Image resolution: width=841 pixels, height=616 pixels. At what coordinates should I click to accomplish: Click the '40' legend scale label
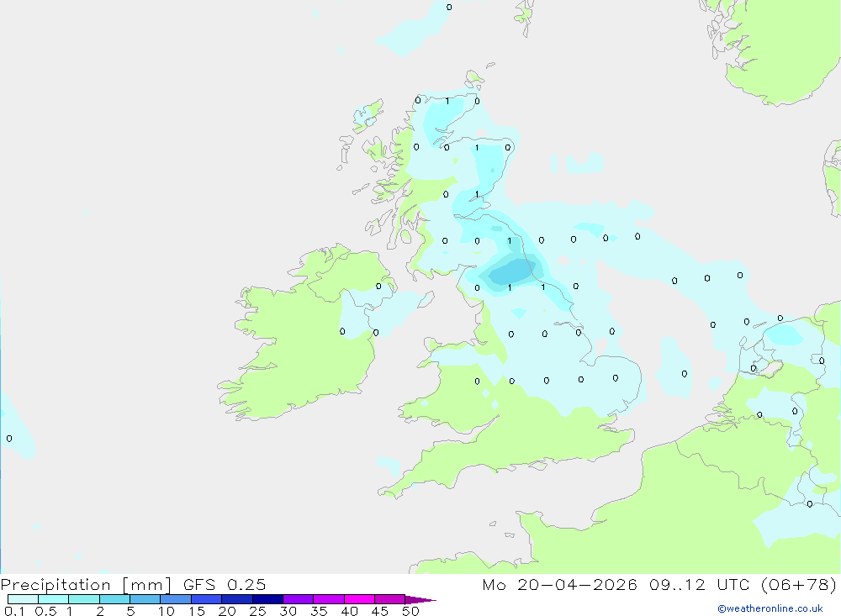(x=349, y=611)
